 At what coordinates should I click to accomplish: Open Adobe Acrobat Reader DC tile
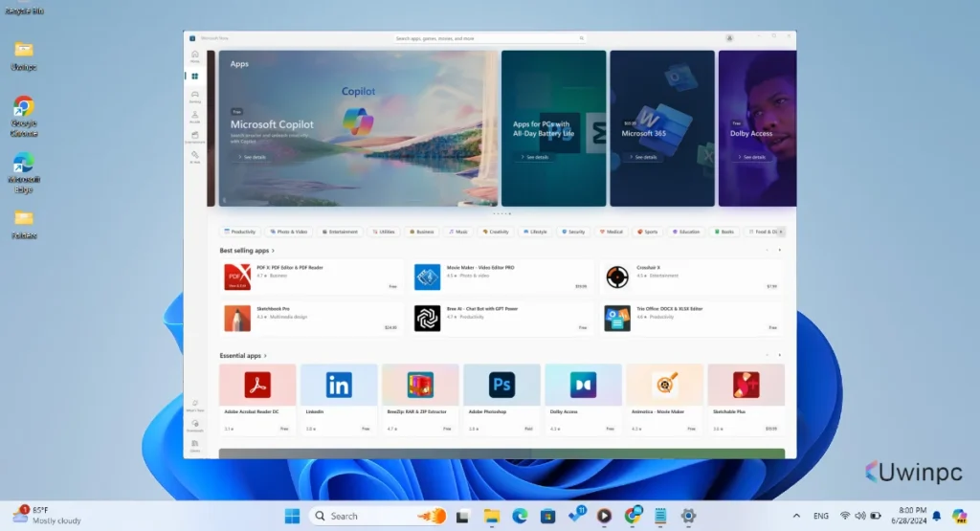257,399
